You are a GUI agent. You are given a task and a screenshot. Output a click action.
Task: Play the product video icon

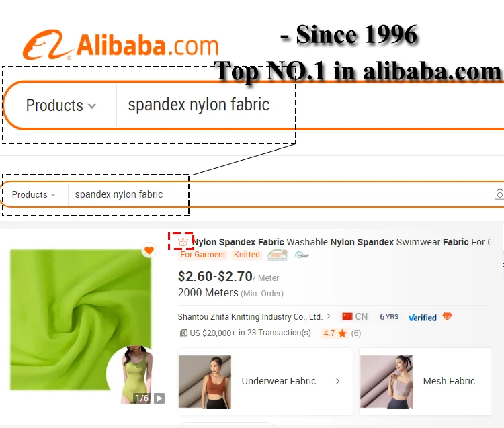(159, 398)
